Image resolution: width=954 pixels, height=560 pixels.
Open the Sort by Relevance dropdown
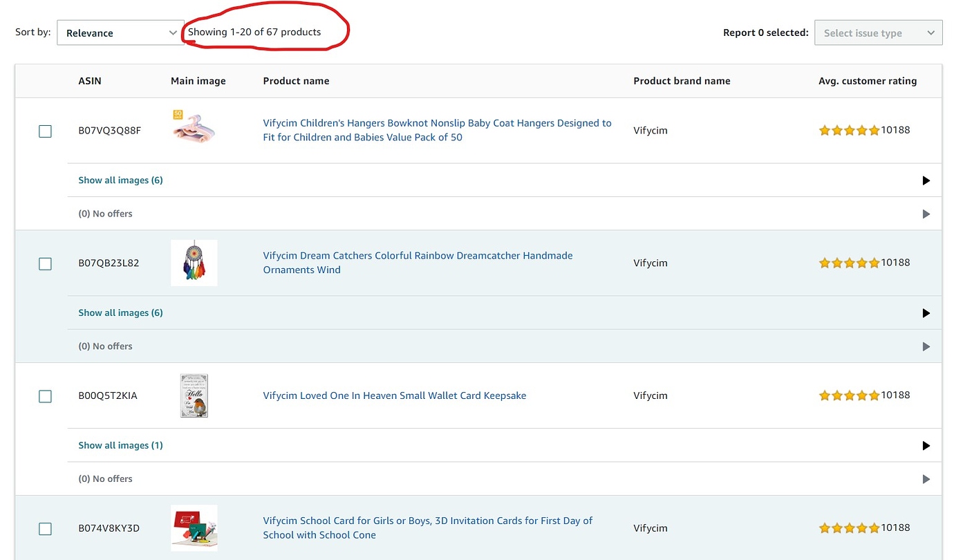tap(120, 32)
